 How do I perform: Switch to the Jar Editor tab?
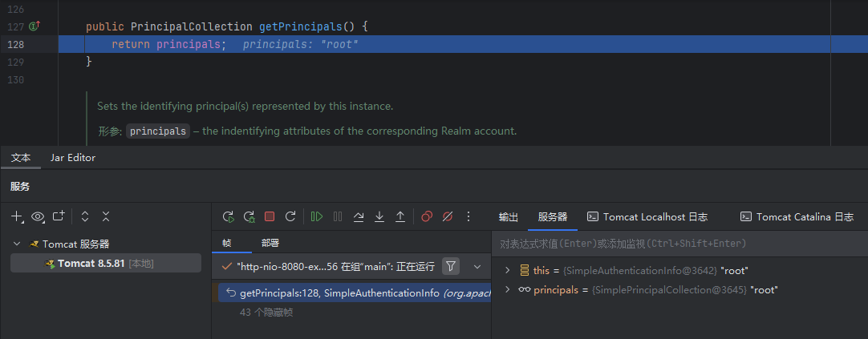coord(73,158)
